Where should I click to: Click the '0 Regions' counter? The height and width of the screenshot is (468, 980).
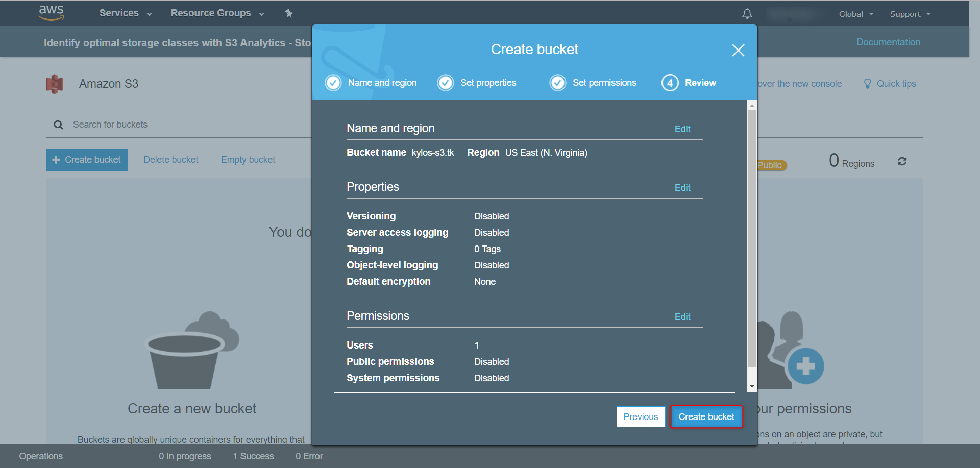click(851, 161)
